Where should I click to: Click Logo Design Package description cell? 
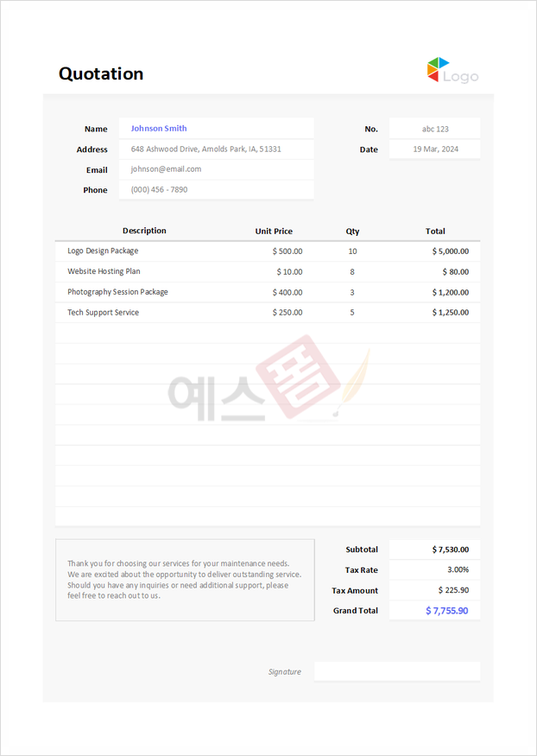pos(103,251)
